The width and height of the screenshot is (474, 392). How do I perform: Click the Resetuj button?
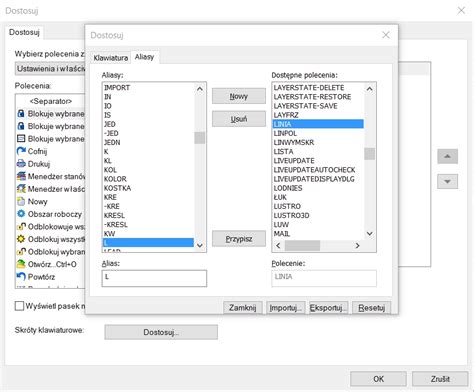point(371,308)
